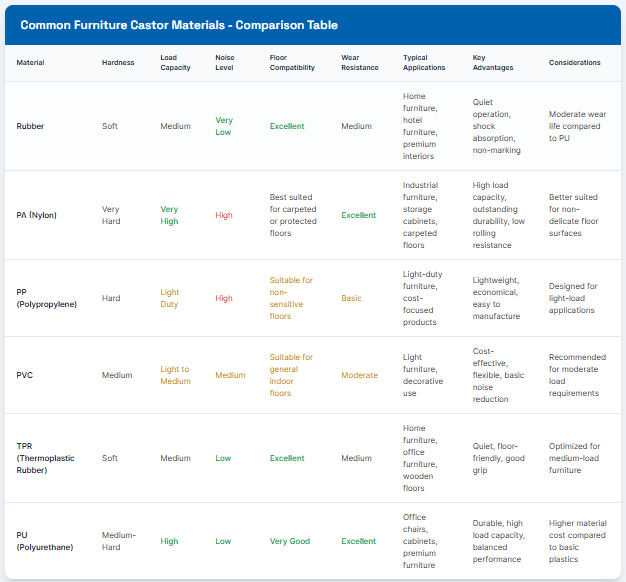
Task: Click the "PU (Polyurethane)" row label
Action: pyautogui.click(x=46, y=541)
